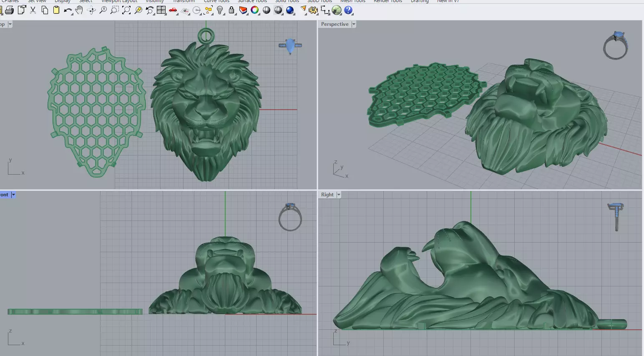Click the gray shaded sphere icon

click(267, 10)
